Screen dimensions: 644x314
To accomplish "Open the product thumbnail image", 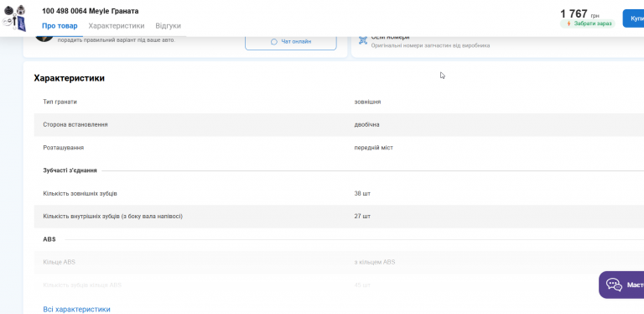I will pyautogui.click(x=15, y=18).
